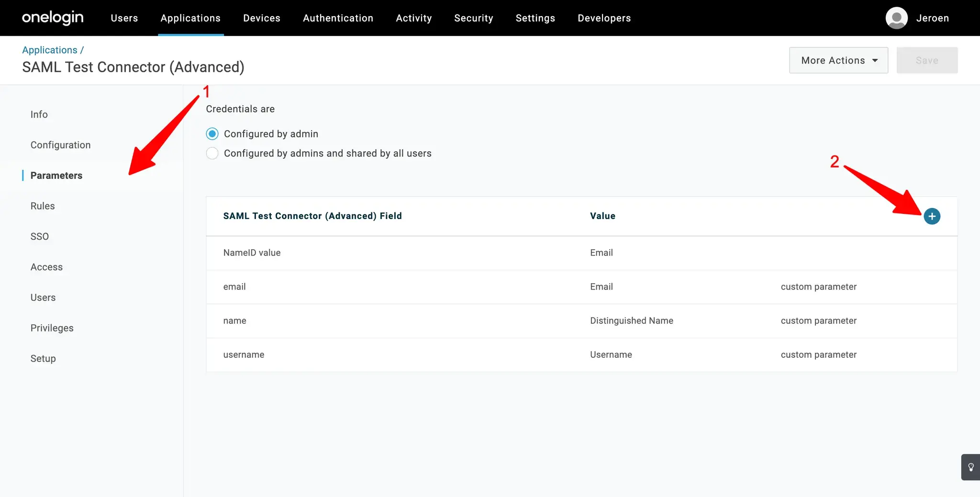The height and width of the screenshot is (497, 980).
Task: Open the Developers top menu
Action: [x=604, y=18]
